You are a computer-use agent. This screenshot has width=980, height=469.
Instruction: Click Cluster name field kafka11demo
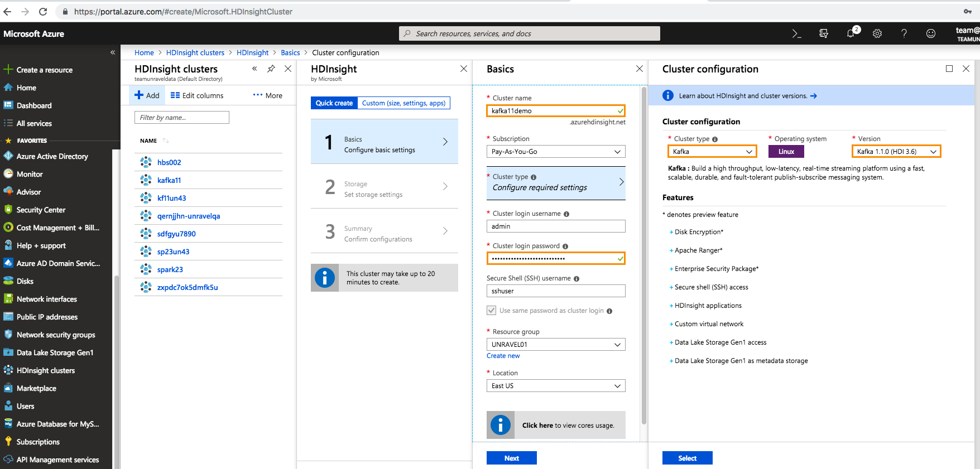tap(556, 110)
